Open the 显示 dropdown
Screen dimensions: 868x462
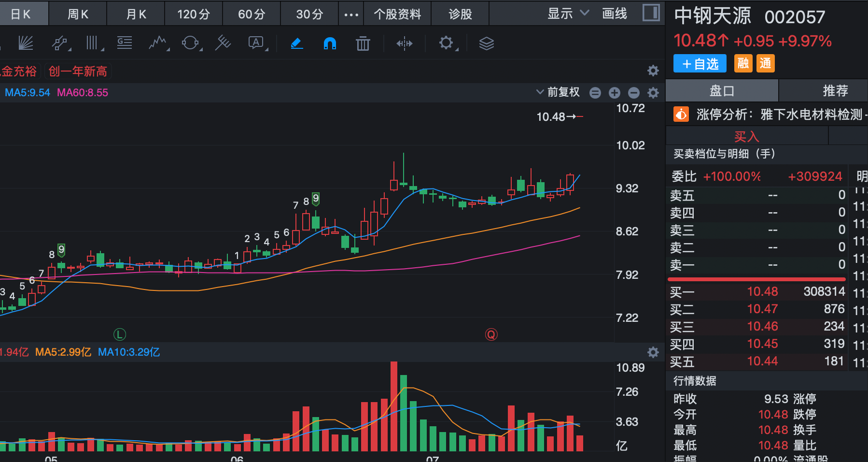[569, 14]
